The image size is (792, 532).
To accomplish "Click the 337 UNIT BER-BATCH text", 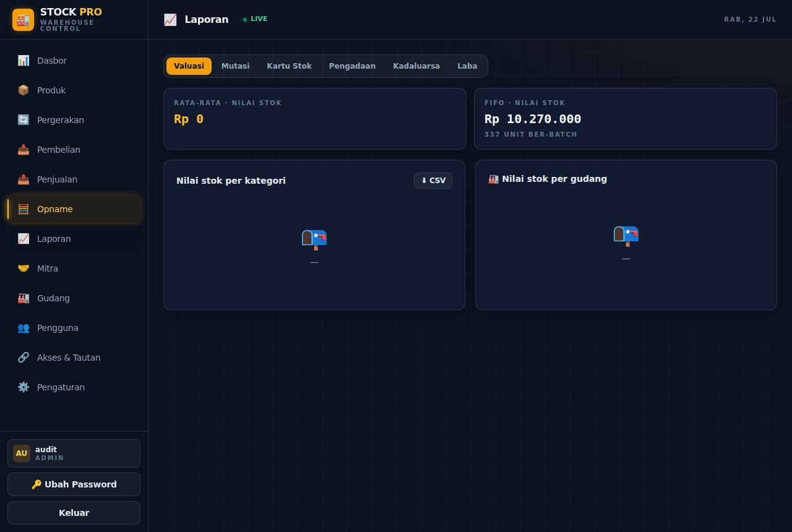I will tap(531, 134).
